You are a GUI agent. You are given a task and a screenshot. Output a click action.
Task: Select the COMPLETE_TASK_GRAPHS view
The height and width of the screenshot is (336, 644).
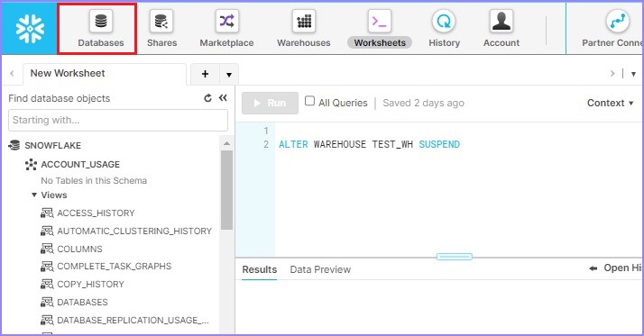115,267
